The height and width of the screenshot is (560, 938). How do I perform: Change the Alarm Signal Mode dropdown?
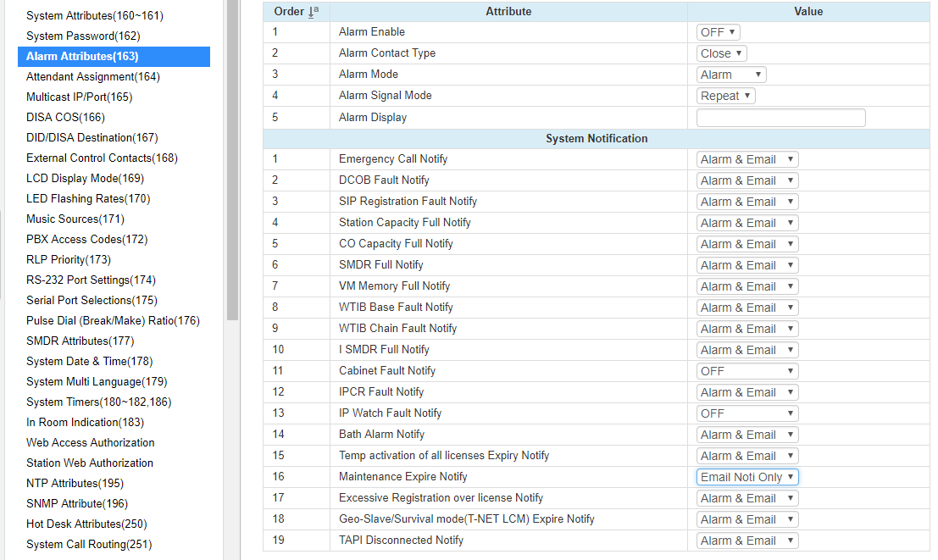[726, 96]
